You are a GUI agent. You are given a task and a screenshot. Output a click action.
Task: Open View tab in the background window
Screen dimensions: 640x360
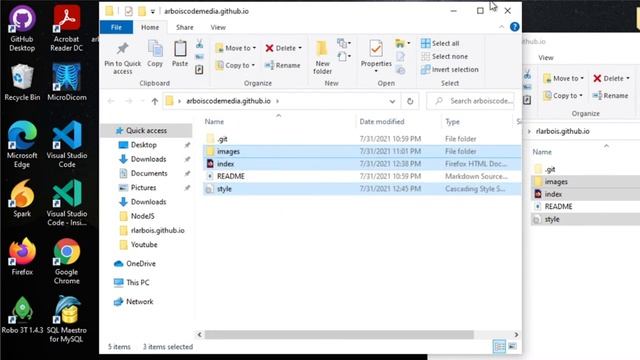(546, 58)
